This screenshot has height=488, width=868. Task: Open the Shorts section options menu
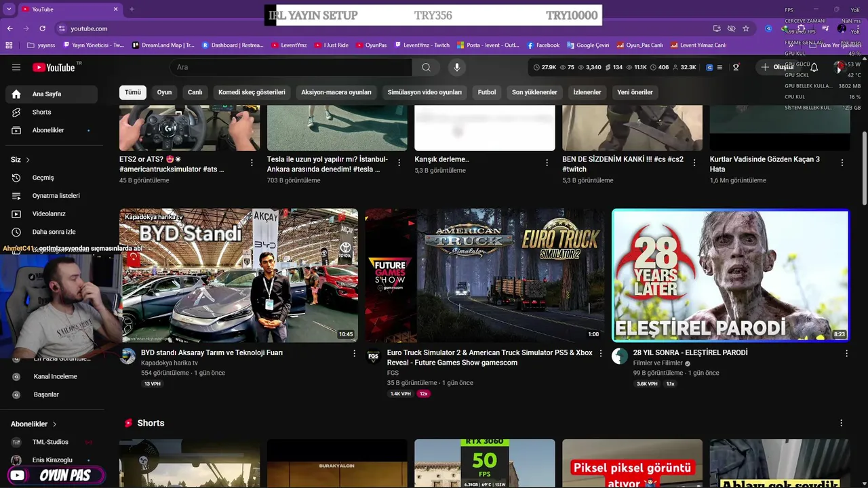pos(842,423)
